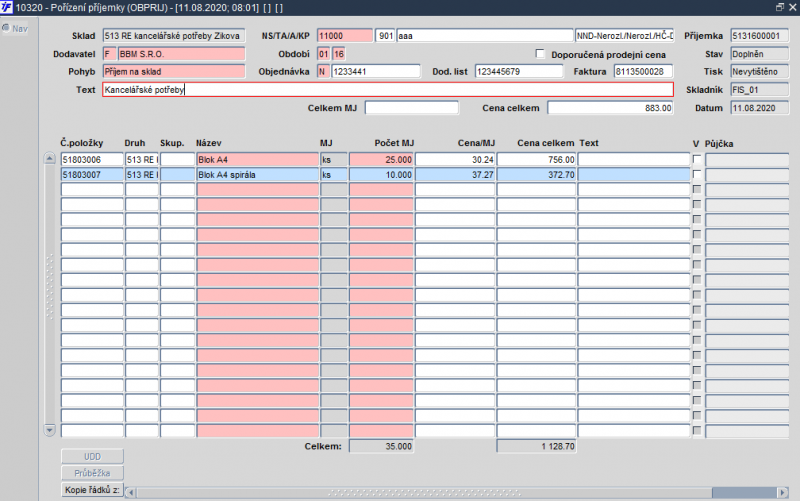Toggle V checkbox for Blok A4 row
Screen dimensions: 800x501
(x=696, y=159)
